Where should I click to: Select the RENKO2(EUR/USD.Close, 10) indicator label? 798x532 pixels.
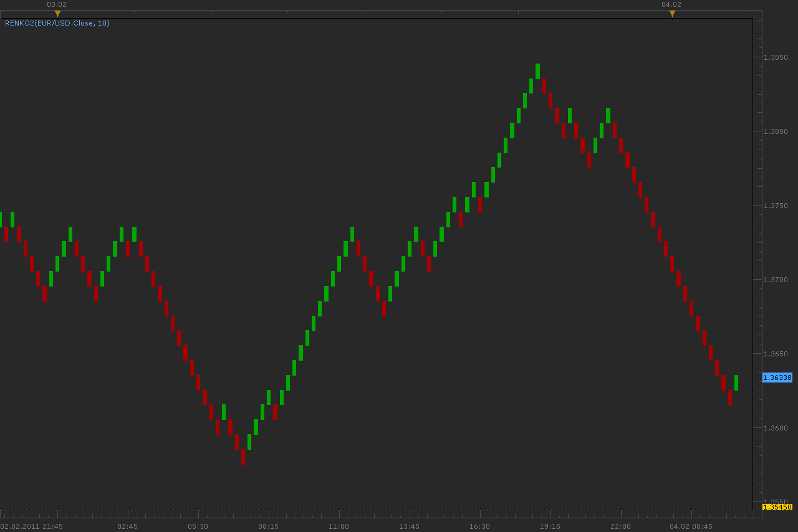point(57,23)
